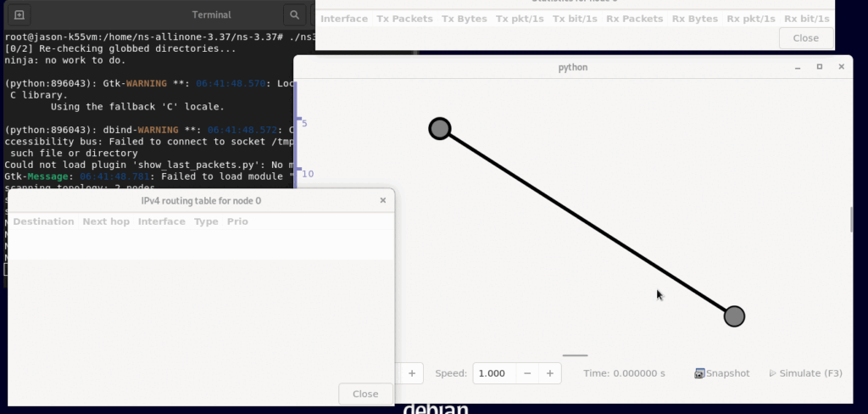868x414 pixels.
Task: Sort routing table by Destination column
Action: click(x=43, y=221)
